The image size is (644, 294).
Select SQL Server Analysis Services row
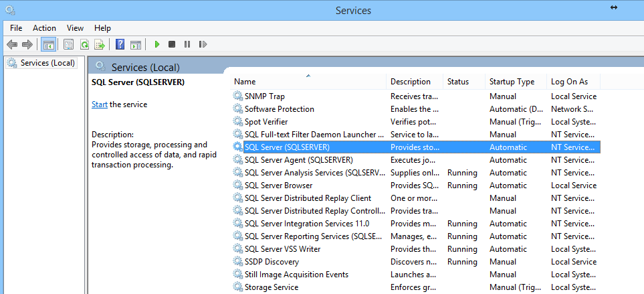415,173
